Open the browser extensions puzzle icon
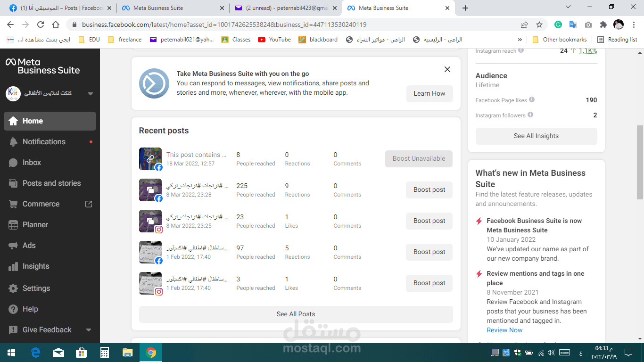The width and height of the screenshot is (644, 362). click(x=603, y=25)
